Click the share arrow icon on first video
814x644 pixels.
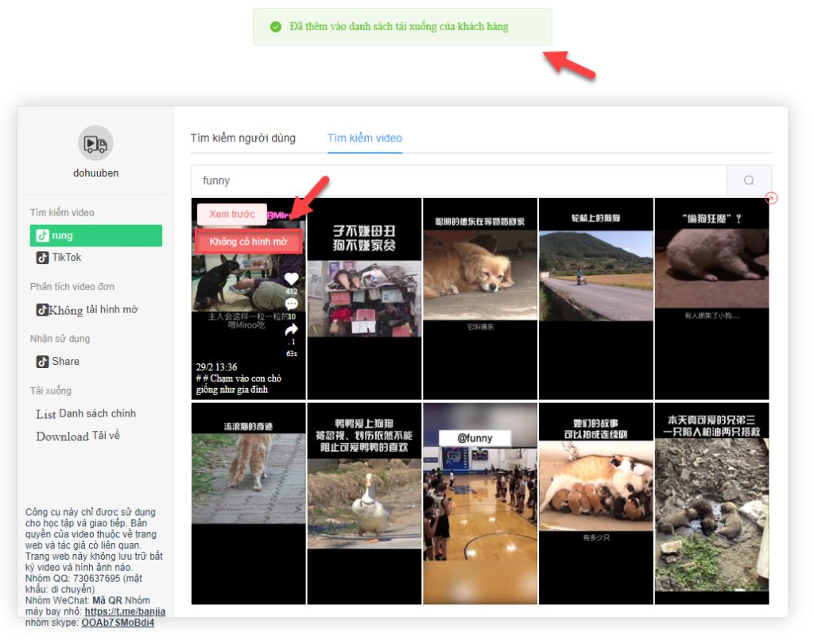(292, 329)
